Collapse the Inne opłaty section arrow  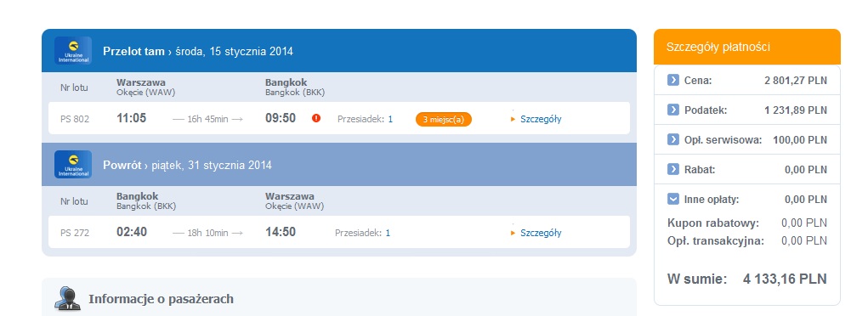pyautogui.click(x=673, y=199)
